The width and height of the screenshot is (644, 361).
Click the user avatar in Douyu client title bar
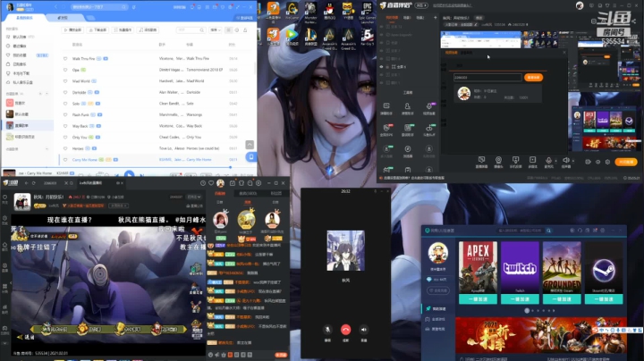coord(221,183)
